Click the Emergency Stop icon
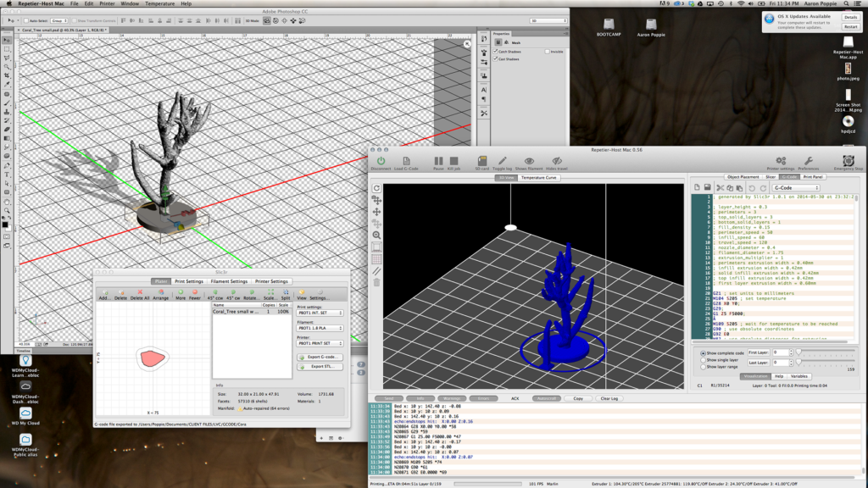The image size is (868, 488). click(848, 160)
